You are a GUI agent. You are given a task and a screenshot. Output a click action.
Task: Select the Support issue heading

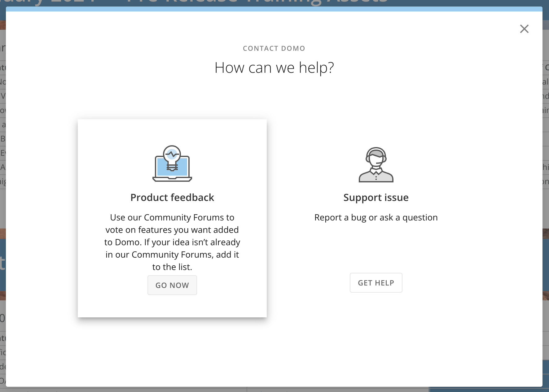point(376,198)
